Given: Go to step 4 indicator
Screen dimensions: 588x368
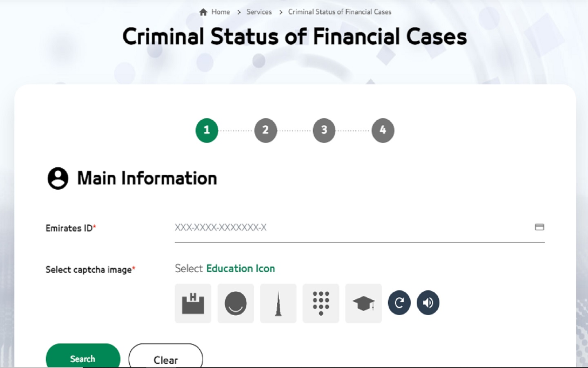Looking at the screenshot, I should 383,130.
